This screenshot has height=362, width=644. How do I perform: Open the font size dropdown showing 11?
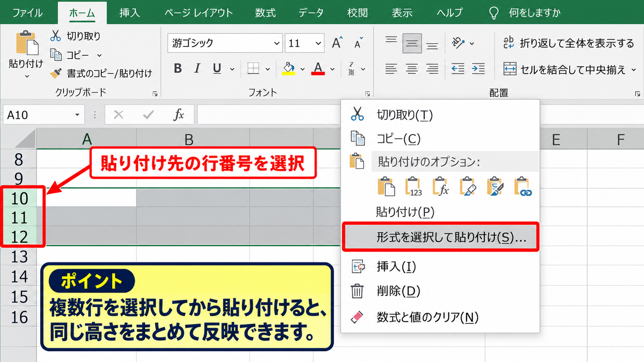click(318, 43)
